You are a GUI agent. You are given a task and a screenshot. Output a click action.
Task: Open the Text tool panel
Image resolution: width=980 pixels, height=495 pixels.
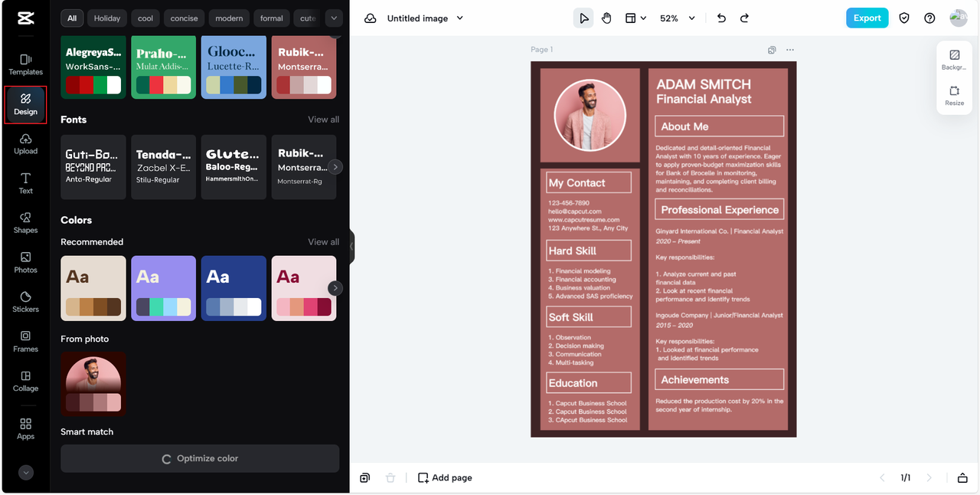[25, 184]
